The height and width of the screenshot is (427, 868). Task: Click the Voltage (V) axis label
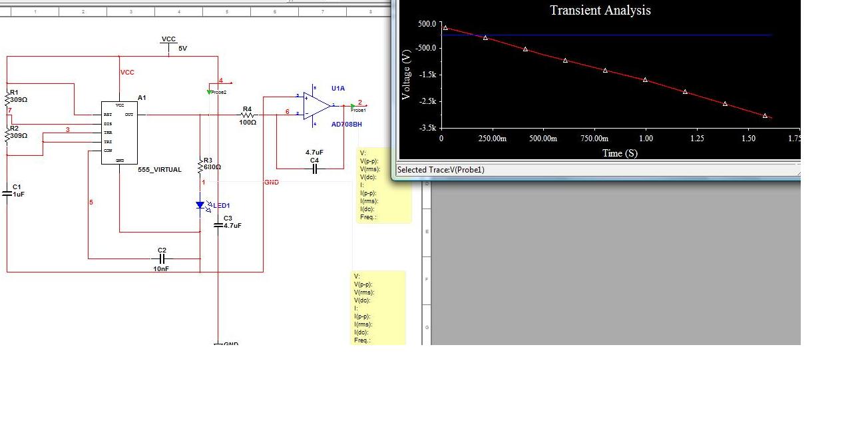tap(406, 75)
